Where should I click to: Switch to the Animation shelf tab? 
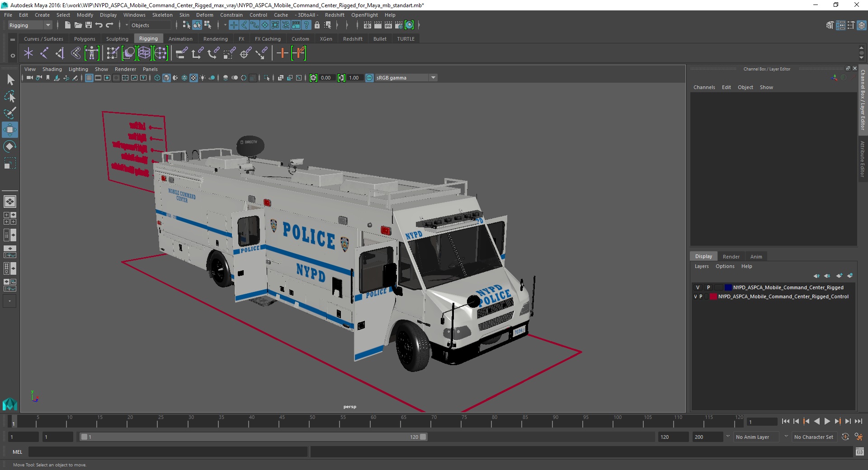(x=180, y=39)
